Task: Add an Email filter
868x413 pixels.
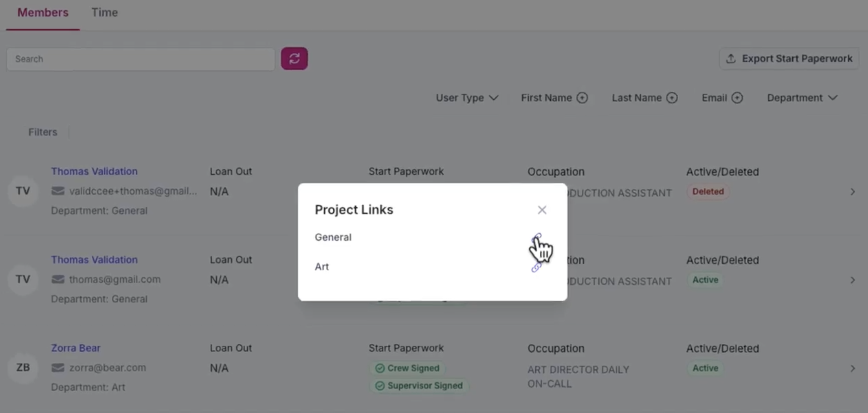Action: 737,98
